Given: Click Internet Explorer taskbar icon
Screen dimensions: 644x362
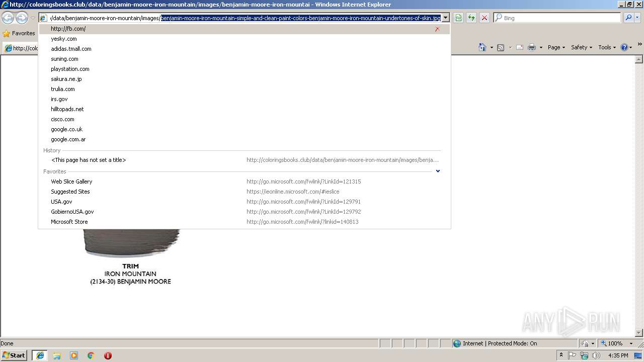Looking at the screenshot, I should click(40, 355).
